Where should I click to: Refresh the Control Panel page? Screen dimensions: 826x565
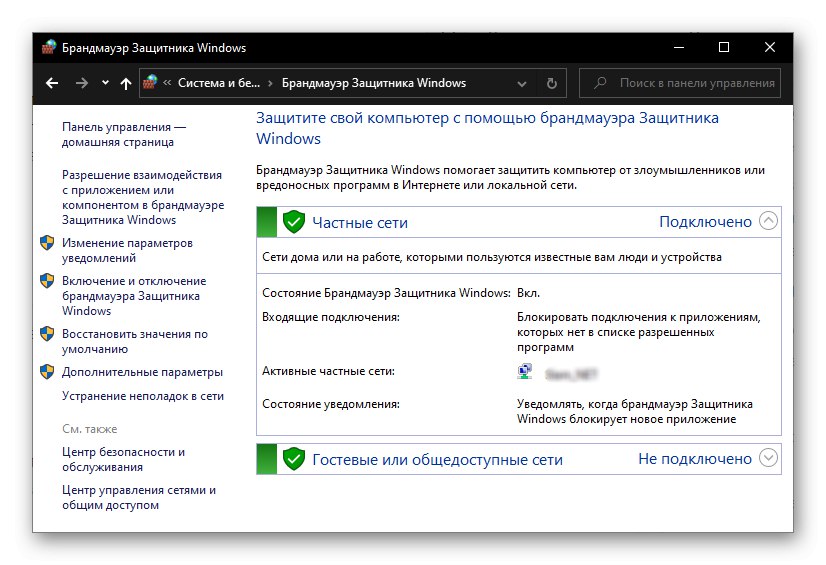pos(552,83)
